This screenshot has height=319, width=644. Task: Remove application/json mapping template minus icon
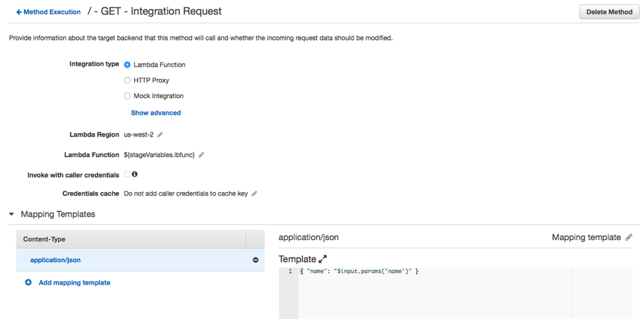pyautogui.click(x=256, y=260)
